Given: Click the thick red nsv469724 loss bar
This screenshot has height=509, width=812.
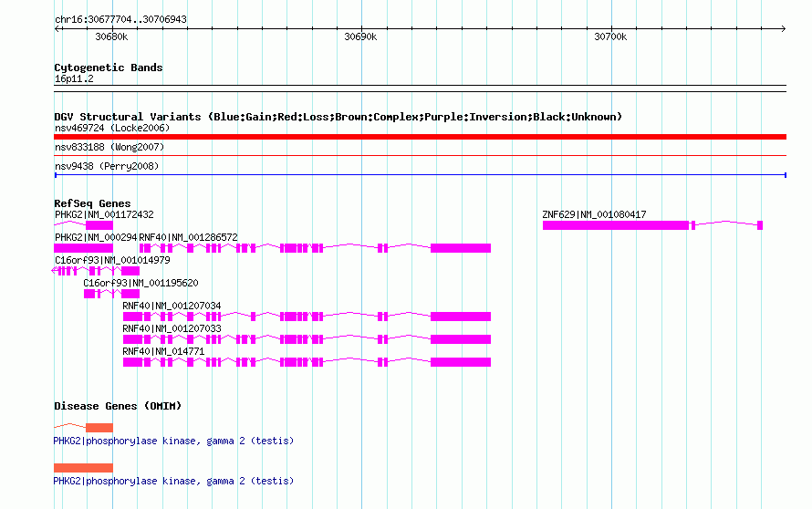Looking at the screenshot, I should click(x=420, y=137).
